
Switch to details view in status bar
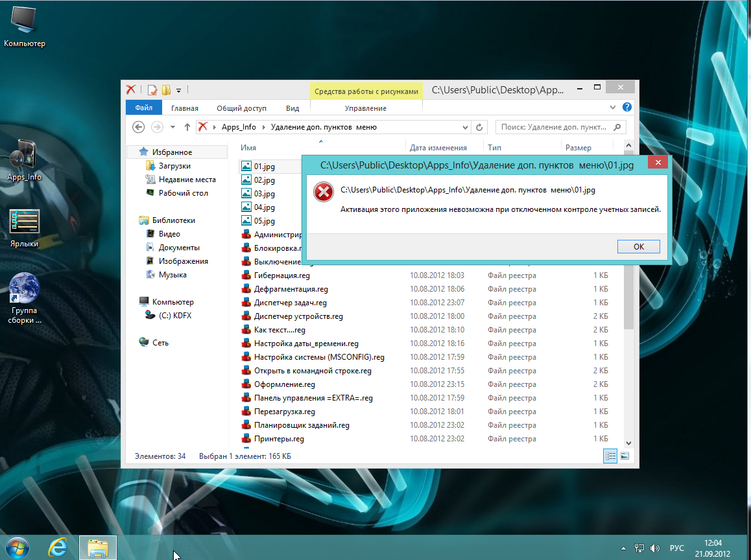pos(610,456)
